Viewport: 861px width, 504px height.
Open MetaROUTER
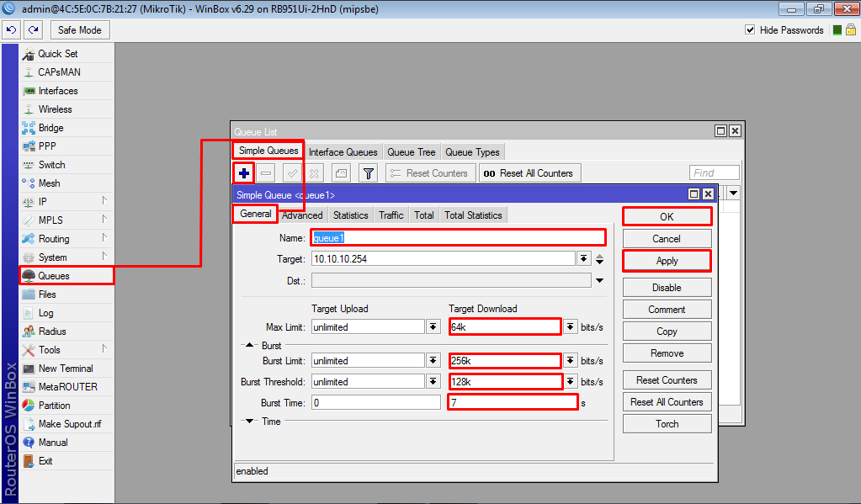tap(66, 387)
